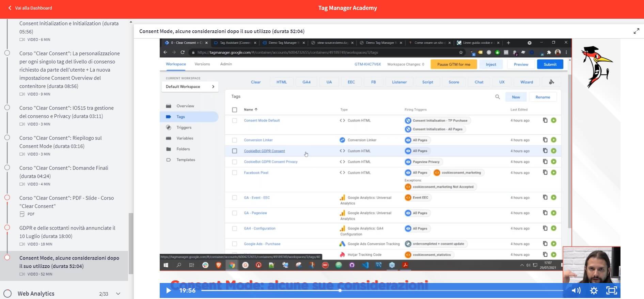Viewport: 644px width, 299px height.
Task: Open Variables in GTM sidebar
Action: pyautogui.click(x=185, y=138)
